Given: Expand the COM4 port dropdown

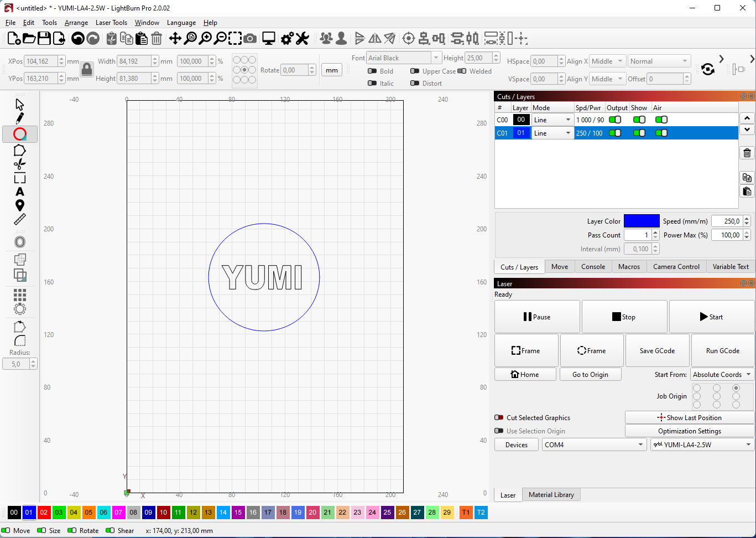Looking at the screenshot, I should pyautogui.click(x=594, y=445).
